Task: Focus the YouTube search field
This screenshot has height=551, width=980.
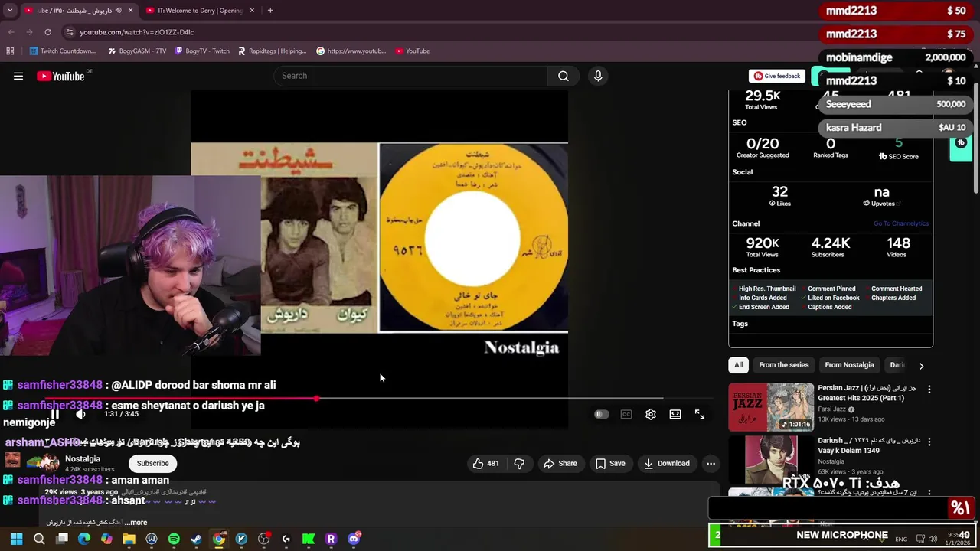Action: pyautogui.click(x=410, y=76)
